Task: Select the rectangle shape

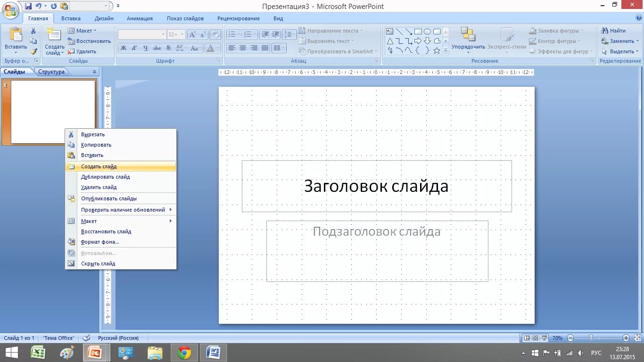Action: coord(418,32)
